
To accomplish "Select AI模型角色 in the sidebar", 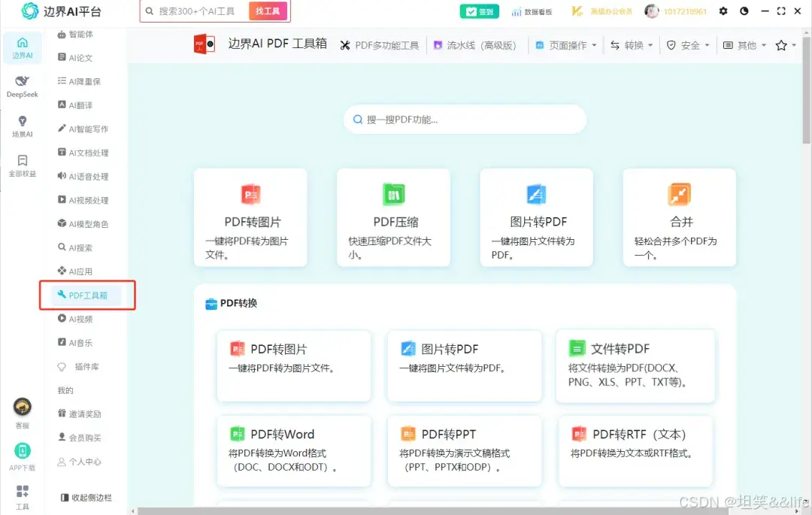I will (x=83, y=224).
